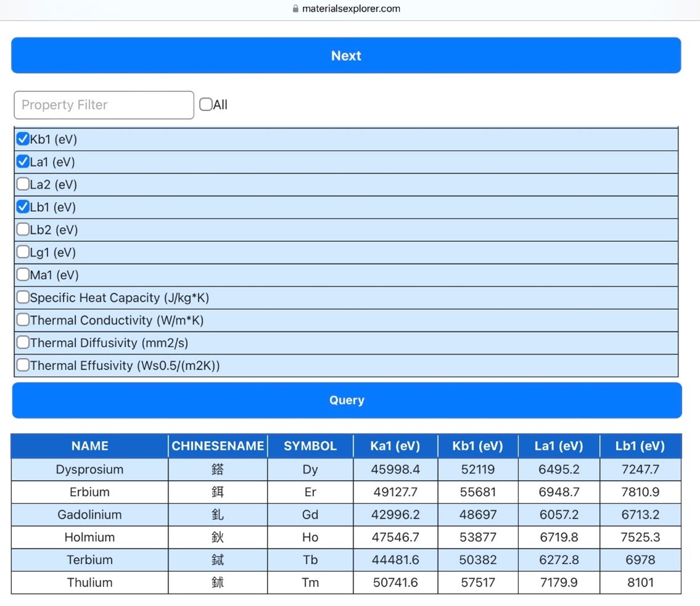Screen dimensions: 700x606
Task: Click the 42996.2 value for Gadolinium
Action: (395, 515)
